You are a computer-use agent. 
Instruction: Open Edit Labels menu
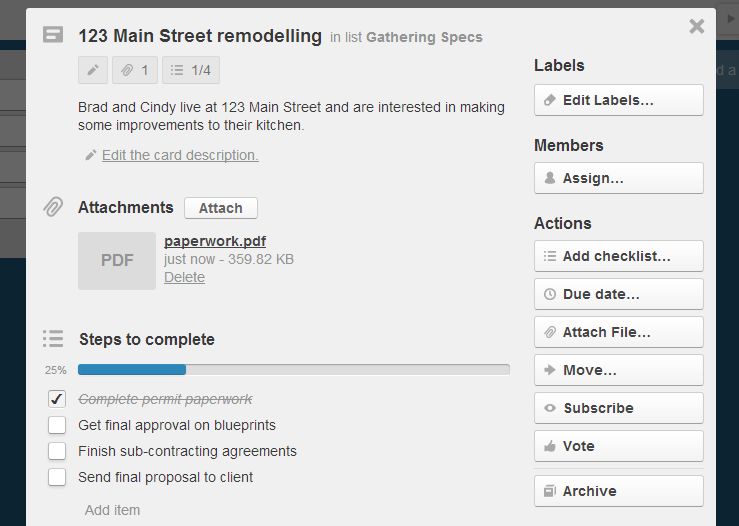click(x=618, y=100)
